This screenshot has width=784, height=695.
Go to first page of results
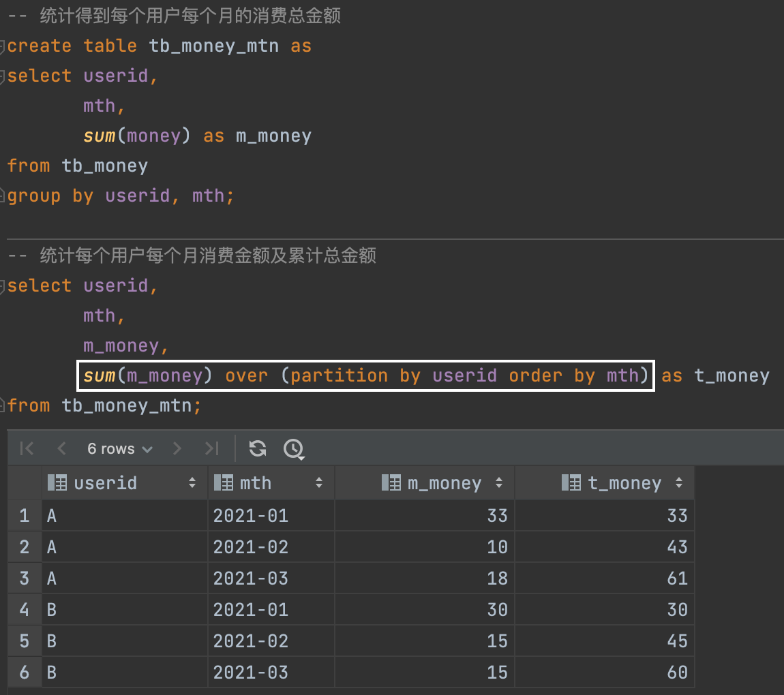[27, 448]
